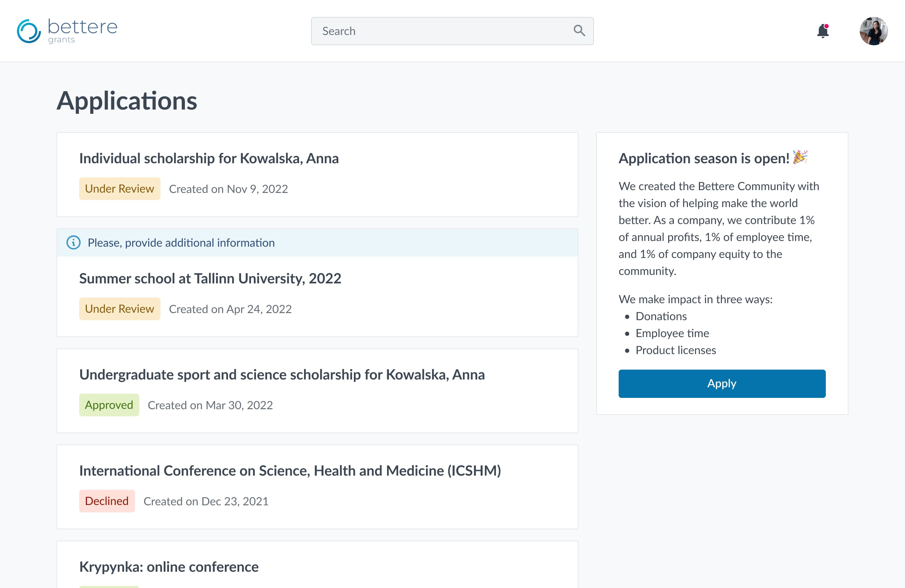Click 'We make impact in three ways:' text

point(695,300)
